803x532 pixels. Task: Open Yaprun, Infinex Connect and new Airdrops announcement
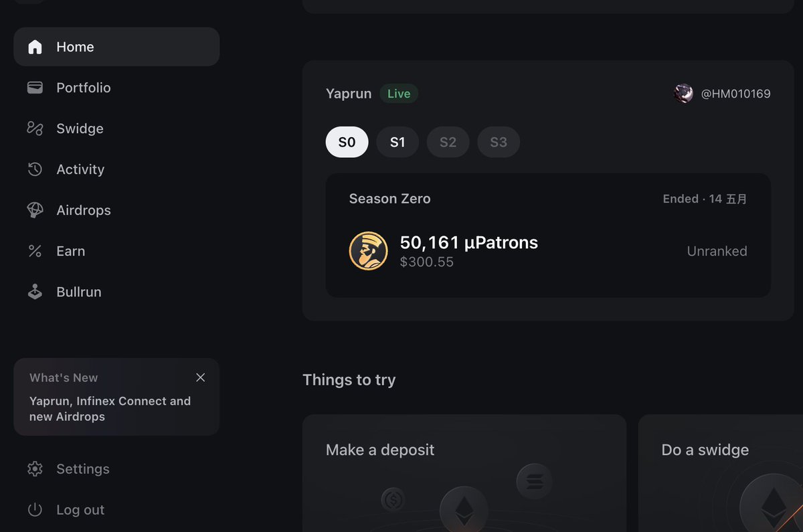110,408
